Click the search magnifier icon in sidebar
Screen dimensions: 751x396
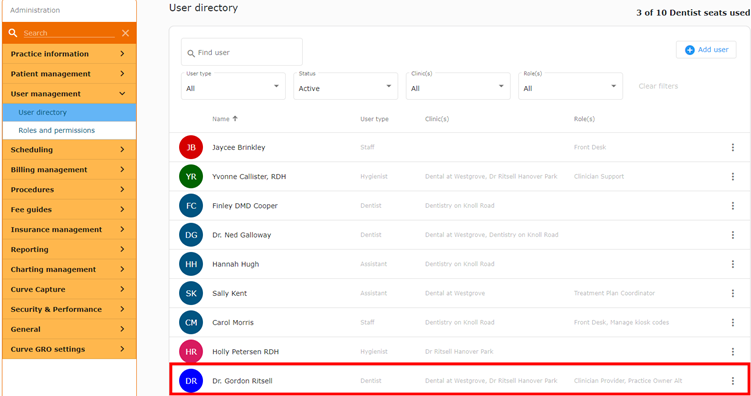pos(13,33)
